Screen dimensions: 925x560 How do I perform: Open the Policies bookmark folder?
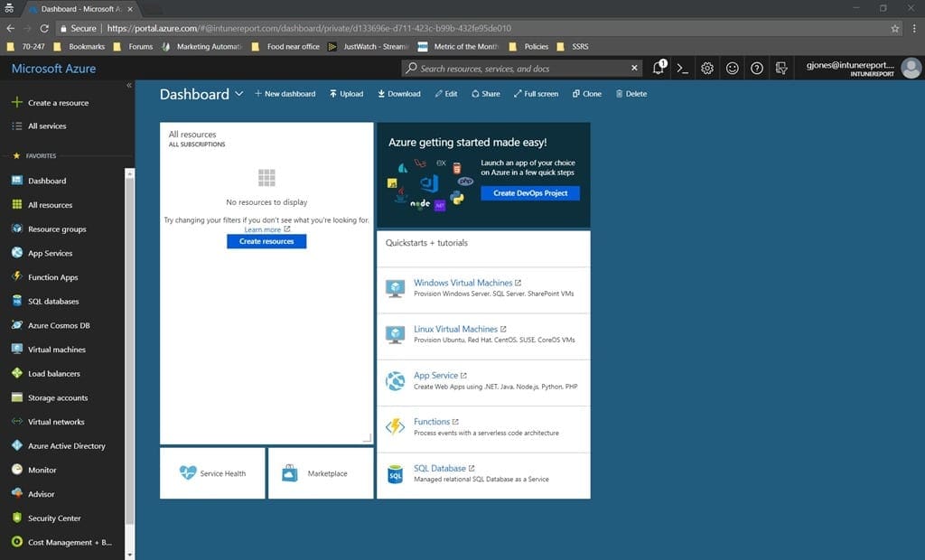point(529,47)
